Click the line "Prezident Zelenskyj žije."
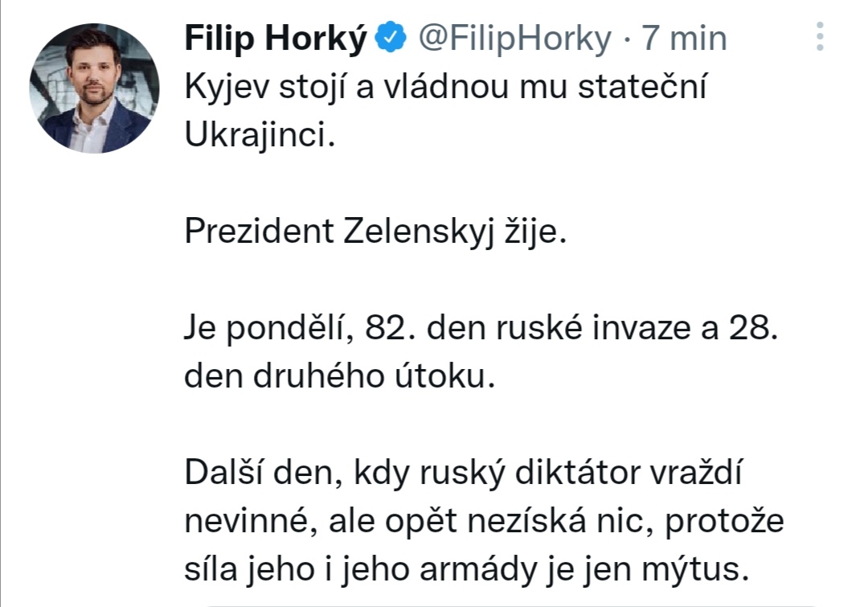Image resolution: width=868 pixels, height=607 pixels. [376, 232]
